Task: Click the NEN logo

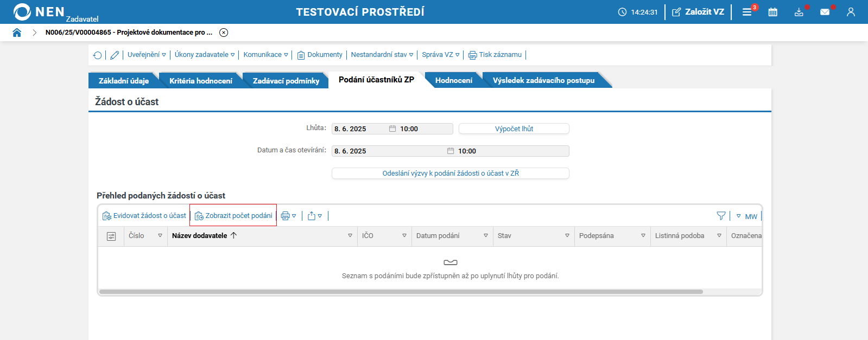Action: 55,12
